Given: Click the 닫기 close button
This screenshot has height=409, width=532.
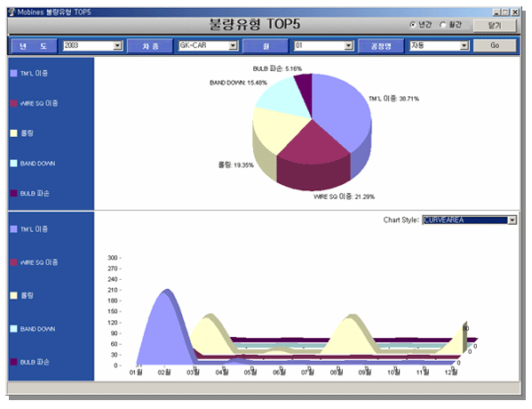Looking at the screenshot, I should coord(495,26).
